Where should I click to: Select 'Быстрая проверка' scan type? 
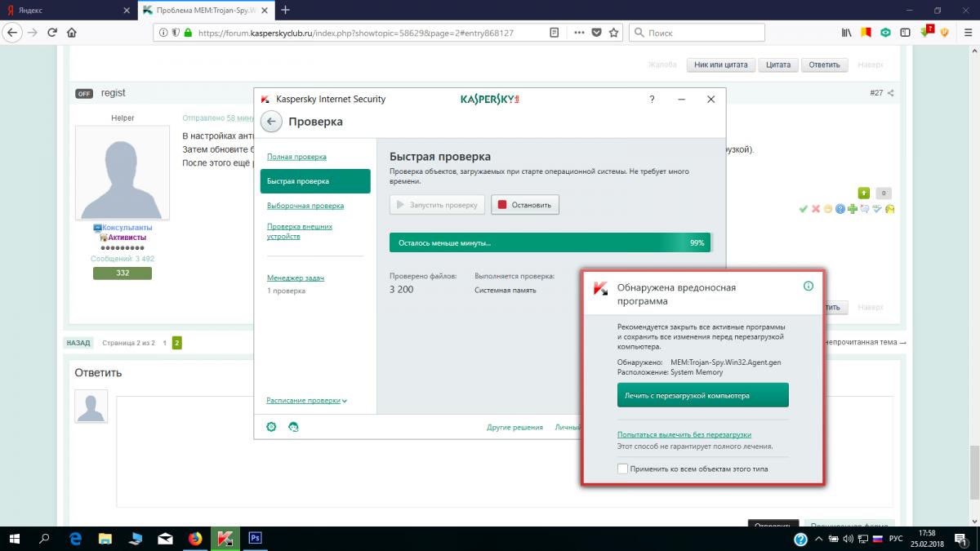pos(315,181)
